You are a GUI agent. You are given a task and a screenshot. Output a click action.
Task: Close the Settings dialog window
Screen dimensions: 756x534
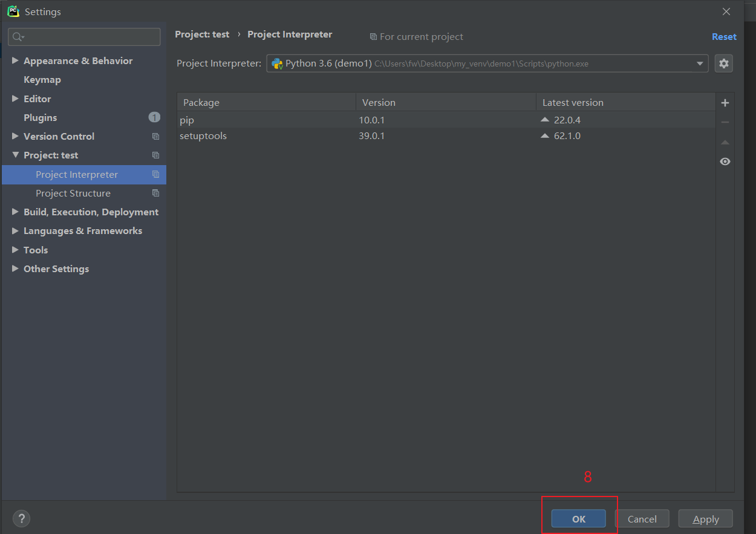click(x=726, y=11)
